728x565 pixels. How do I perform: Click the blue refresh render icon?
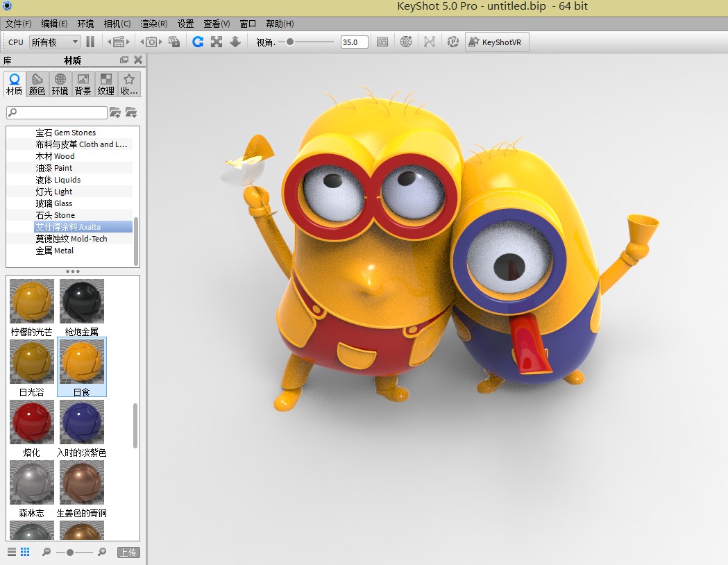198,42
